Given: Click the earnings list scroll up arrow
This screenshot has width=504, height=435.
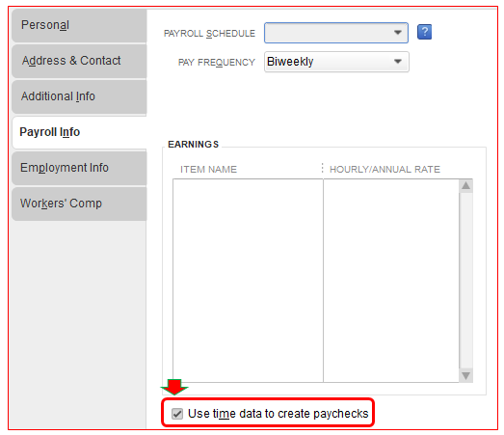Looking at the screenshot, I should tap(465, 185).
